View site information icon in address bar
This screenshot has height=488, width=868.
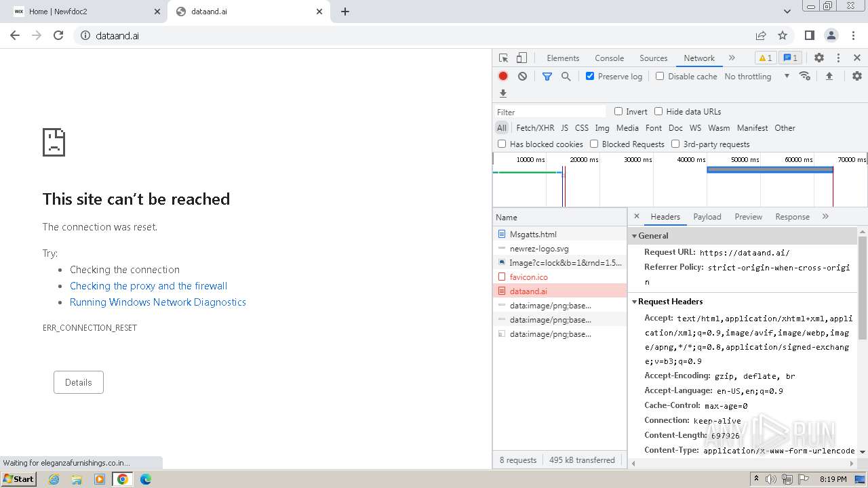pos(85,36)
